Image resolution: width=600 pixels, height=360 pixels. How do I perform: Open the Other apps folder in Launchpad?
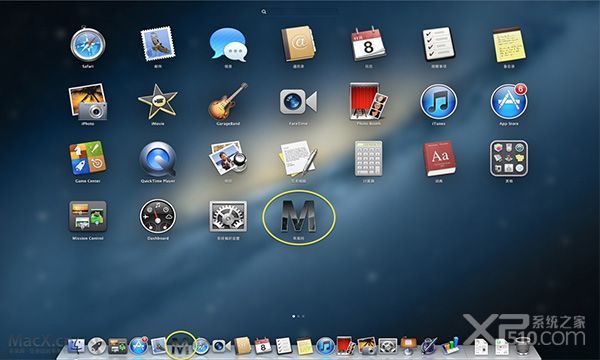point(509,158)
